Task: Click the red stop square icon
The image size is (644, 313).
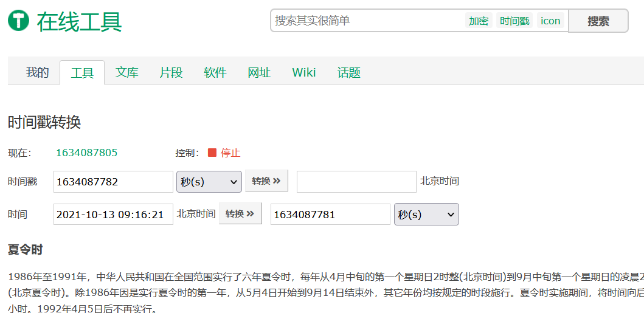Action: point(212,153)
